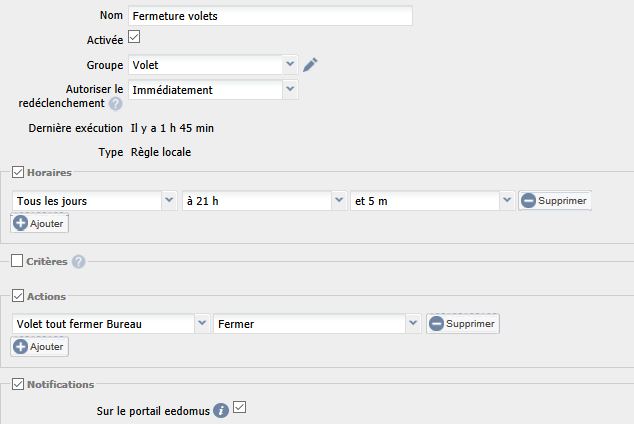Toggle the Horaires section checkbox
This screenshot has width=634, height=424.
(x=18, y=172)
